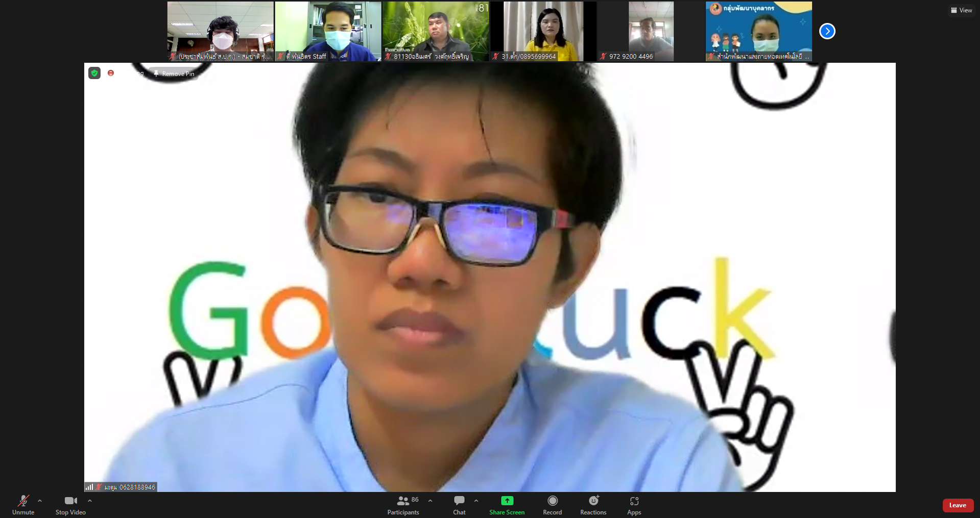Stop Video camera button
Screen dimensions: 980x518
tap(70, 505)
